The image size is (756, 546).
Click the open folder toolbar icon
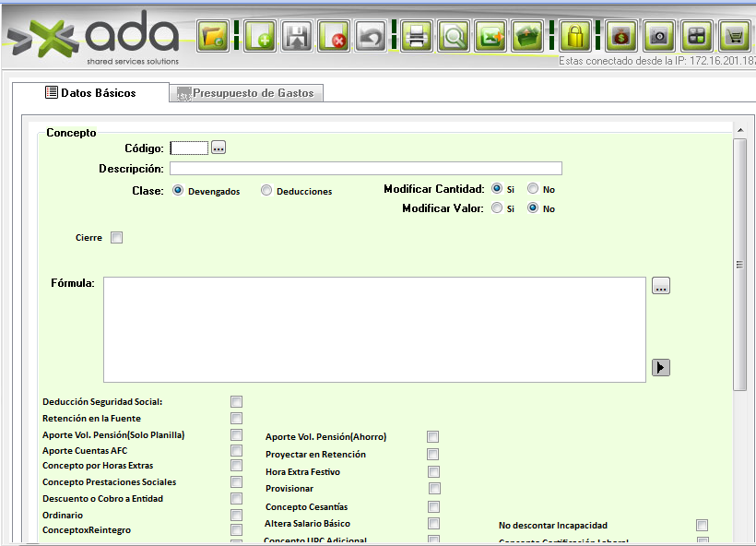click(213, 37)
